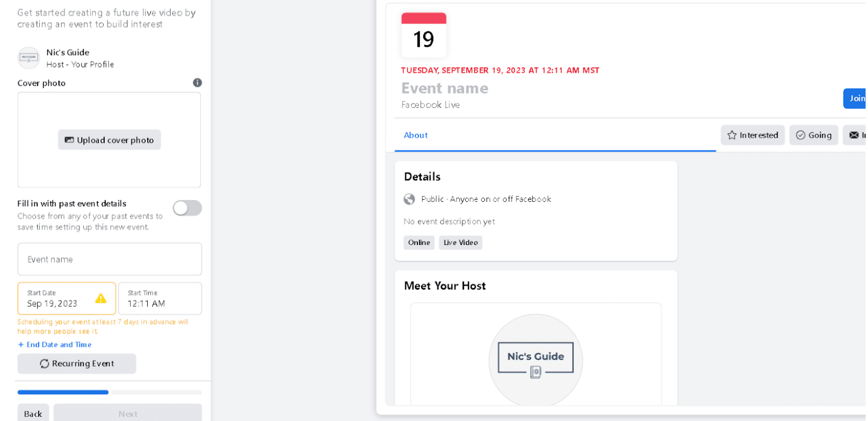Click Nic's Guide host avatar in the sidebar

coord(28,58)
